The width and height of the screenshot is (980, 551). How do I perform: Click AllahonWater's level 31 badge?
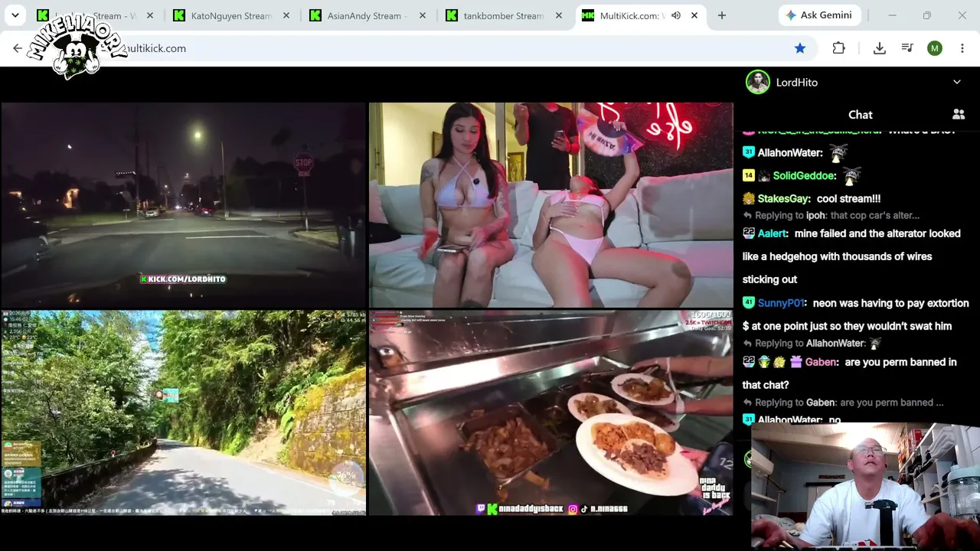pos(749,152)
